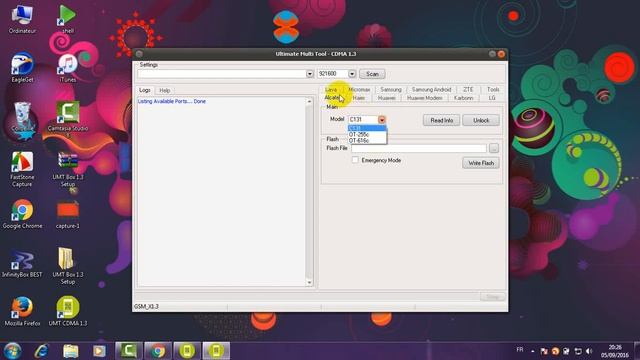
Task: Click the 'Listing Available Ports.... Done' log line
Action: coord(171,101)
